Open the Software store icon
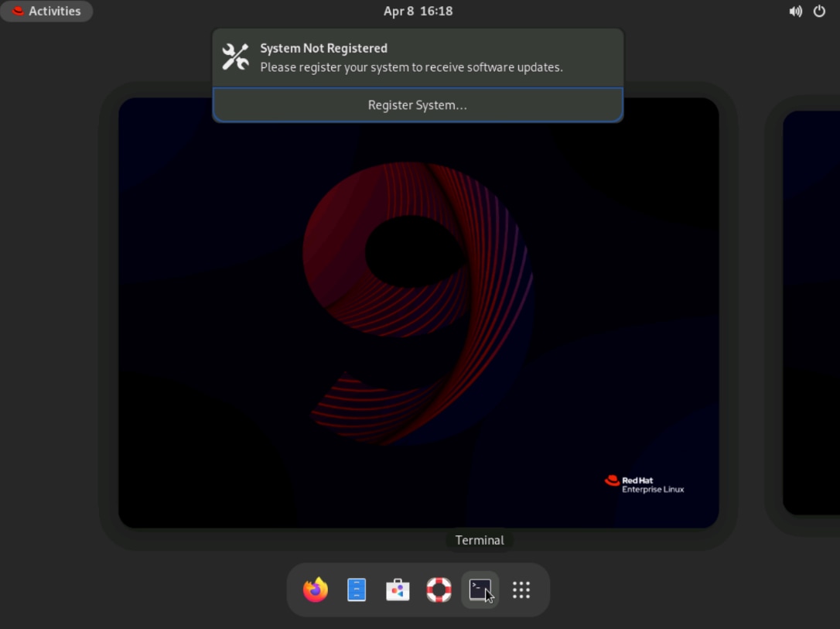 398,590
